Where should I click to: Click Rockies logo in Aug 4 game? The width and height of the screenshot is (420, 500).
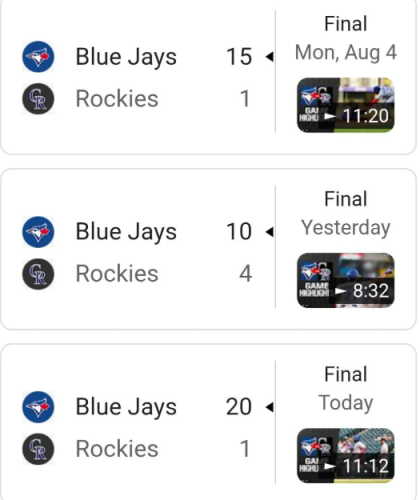[38, 99]
